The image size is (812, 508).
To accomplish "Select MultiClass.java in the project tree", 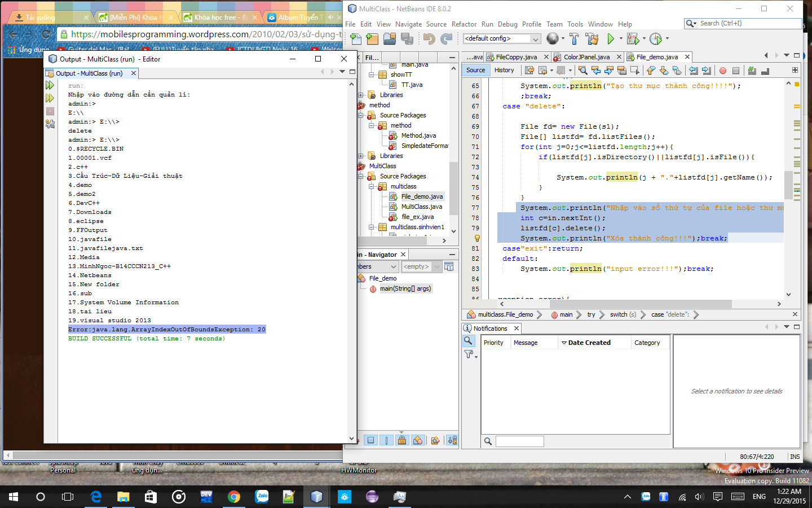I will tap(421, 207).
